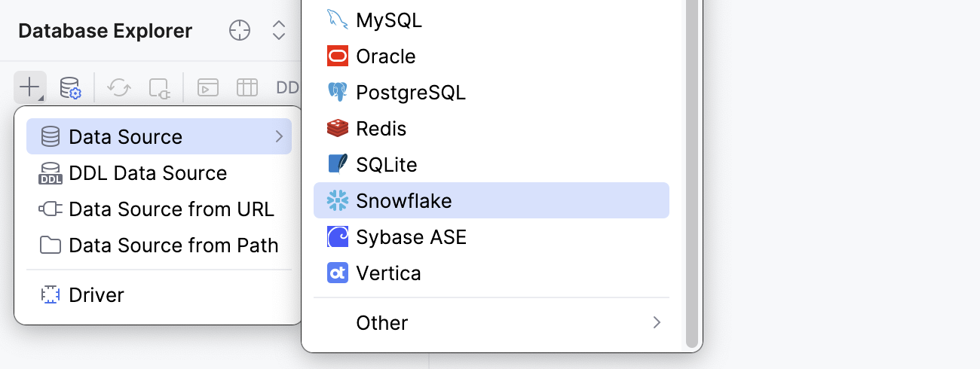
Task: Click the table editor toolbar icon
Action: 247,87
